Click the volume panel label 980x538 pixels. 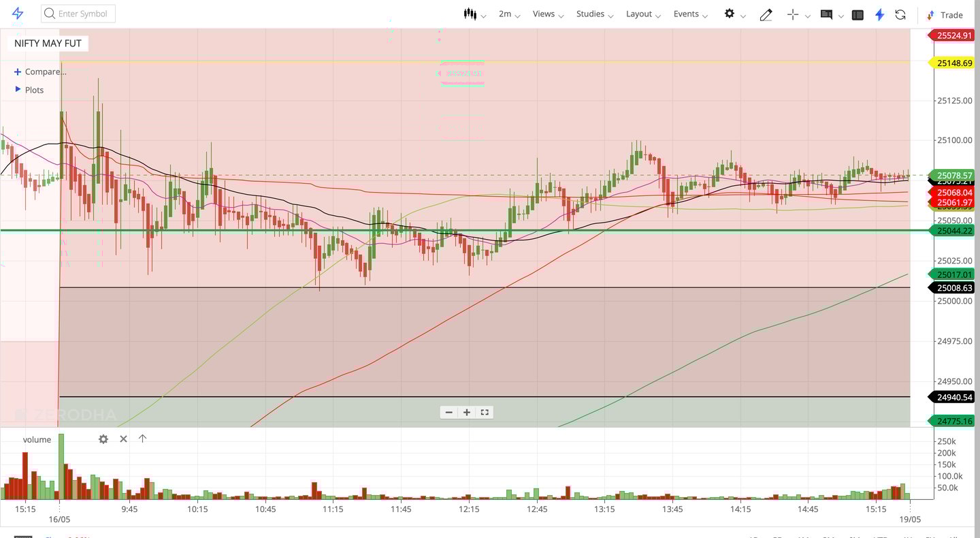pos(37,439)
